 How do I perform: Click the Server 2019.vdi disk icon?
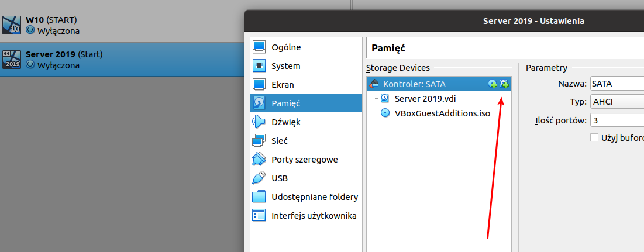(385, 98)
